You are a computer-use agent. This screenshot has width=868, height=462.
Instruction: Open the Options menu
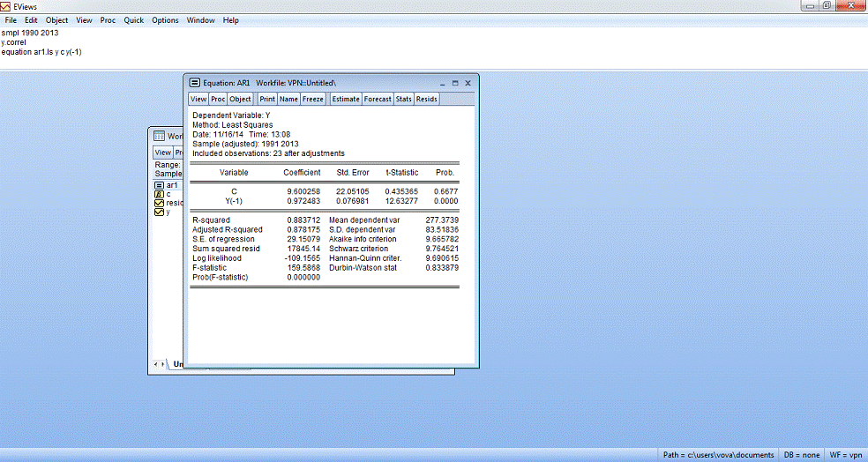coord(165,20)
